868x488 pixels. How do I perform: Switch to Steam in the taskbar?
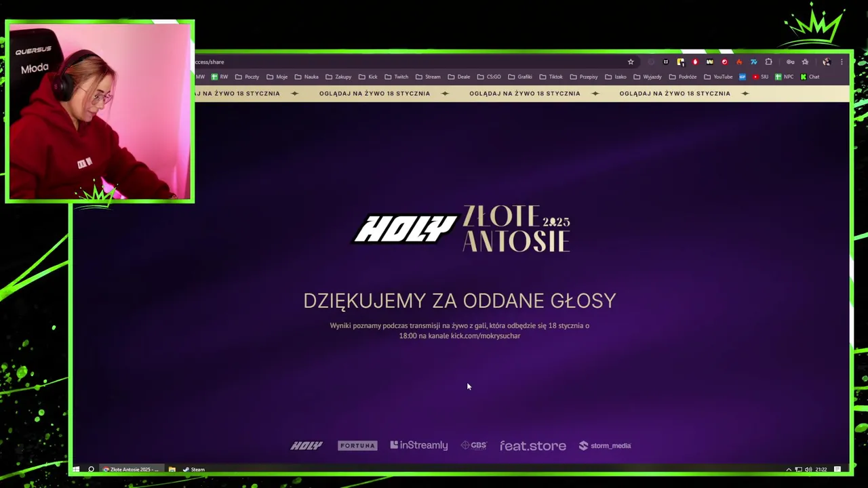click(194, 469)
